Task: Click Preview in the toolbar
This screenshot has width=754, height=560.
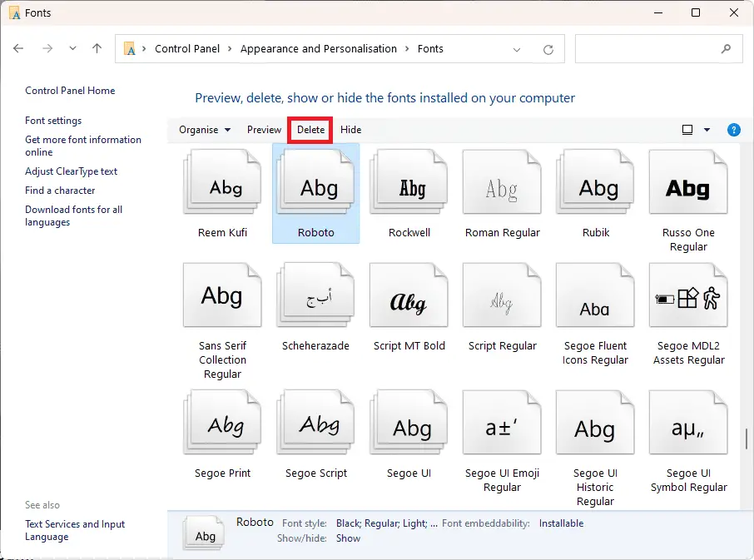Action: point(264,130)
